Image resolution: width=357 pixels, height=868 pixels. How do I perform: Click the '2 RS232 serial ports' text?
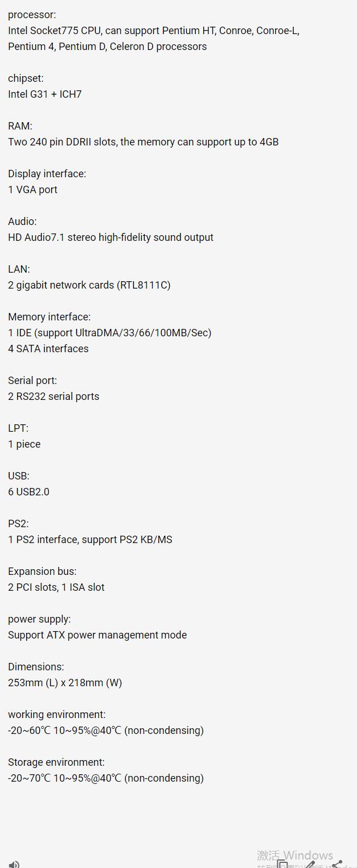[x=53, y=397]
